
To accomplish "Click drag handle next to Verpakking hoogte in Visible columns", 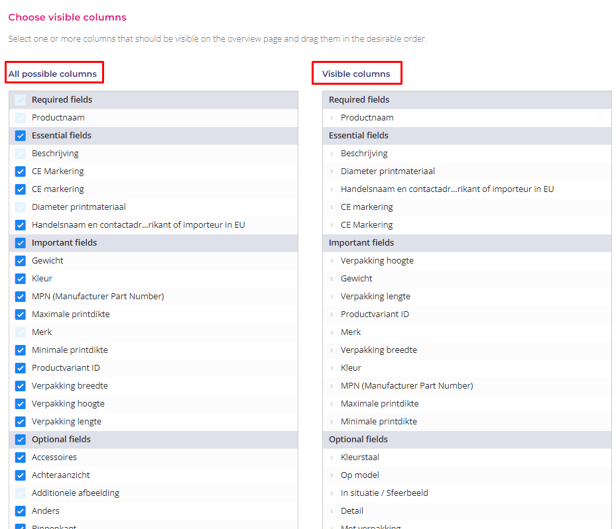I will [332, 261].
